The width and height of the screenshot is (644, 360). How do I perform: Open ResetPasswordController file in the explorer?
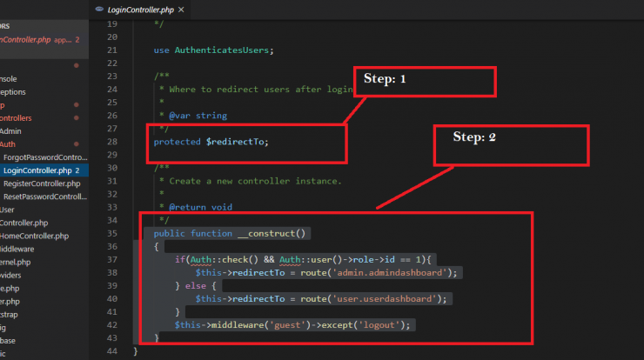coord(45,197)
